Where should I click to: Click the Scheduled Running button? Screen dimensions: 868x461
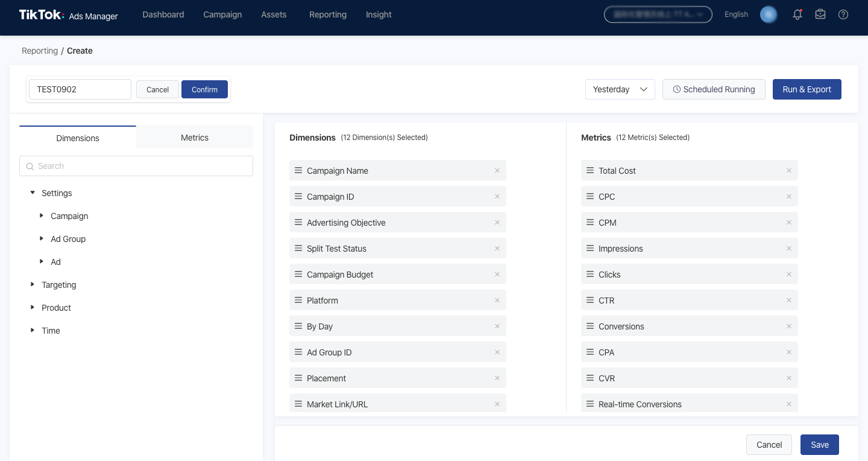[714, 89]
